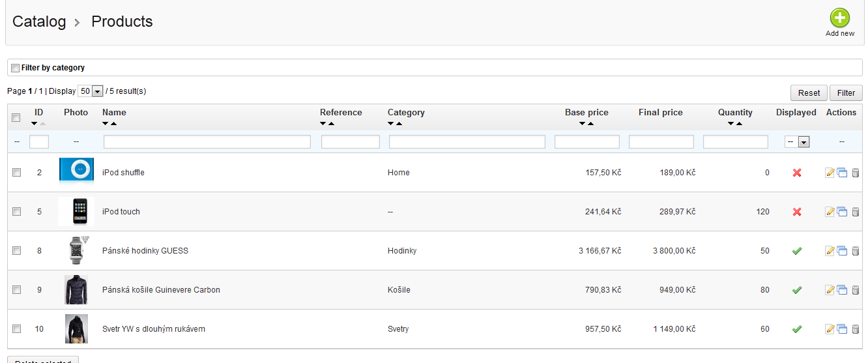868x363 pixels.
Task: Edit the iPod shuffle product
Action: pyautogui.click(x=830, y=173)
